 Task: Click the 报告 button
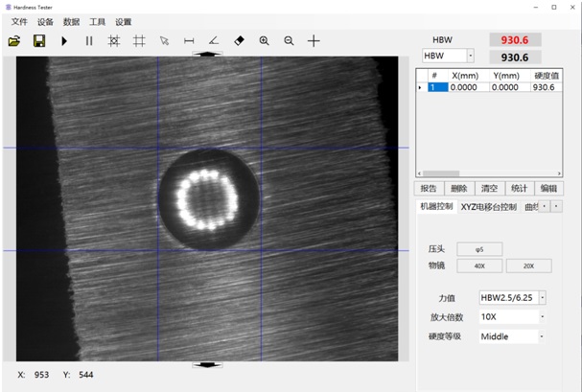tap(429, 189)
